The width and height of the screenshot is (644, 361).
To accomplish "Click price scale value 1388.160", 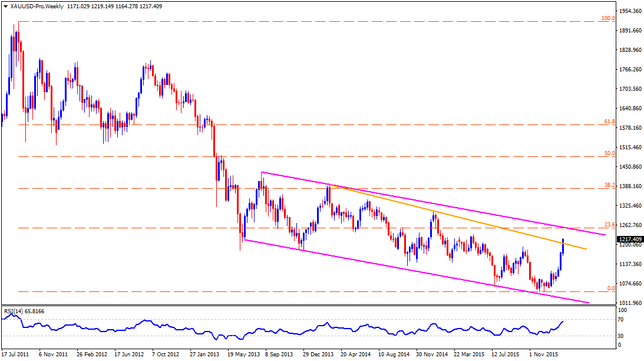I will point(630,186).
